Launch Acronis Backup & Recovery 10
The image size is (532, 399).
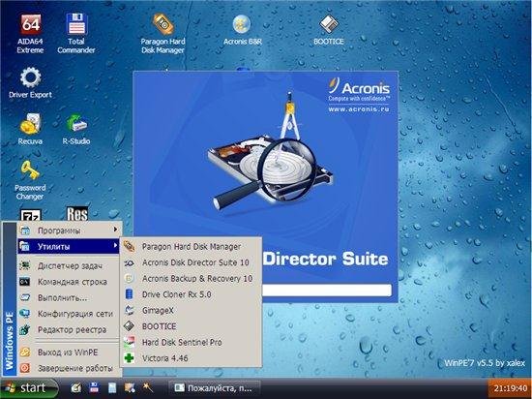coord(191,279)
